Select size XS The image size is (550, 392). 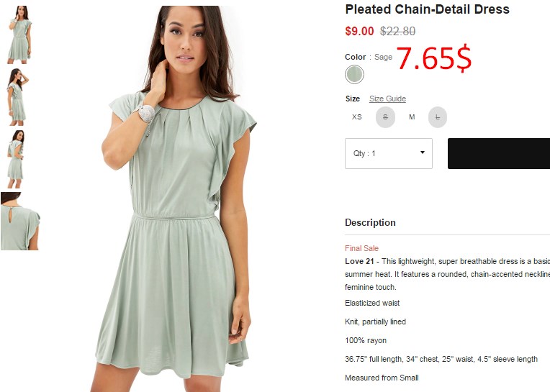point(357,117)
